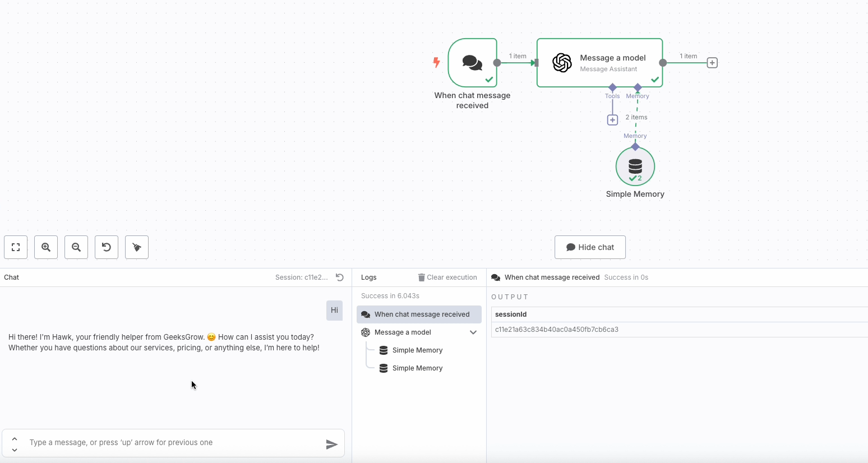Screen dimensions: 868x463
Task: Reset canvas zoom level
Action: [107, 247]
